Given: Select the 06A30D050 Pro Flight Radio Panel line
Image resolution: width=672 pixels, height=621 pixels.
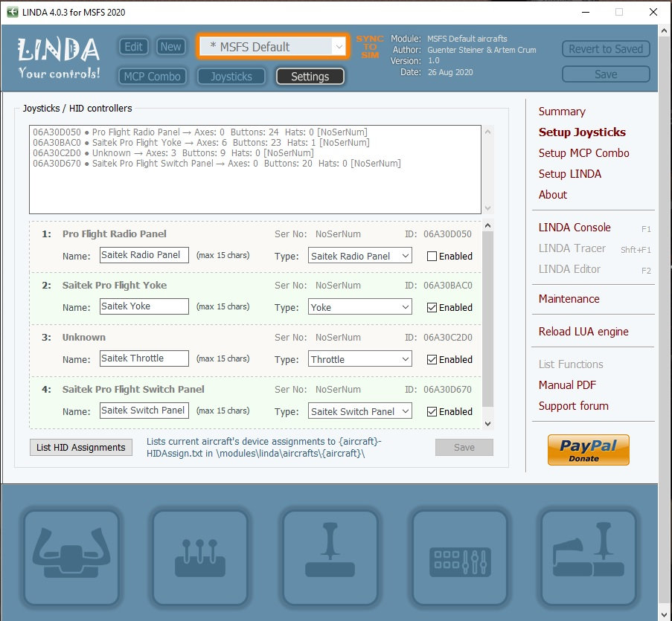Looking at the screenshot, I should tap(200, 132).
